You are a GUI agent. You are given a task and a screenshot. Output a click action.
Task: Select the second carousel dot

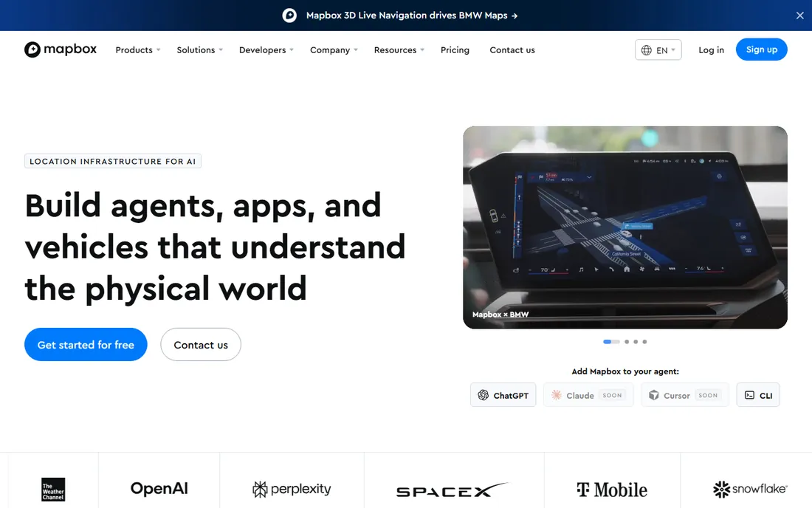click(627, 342)
